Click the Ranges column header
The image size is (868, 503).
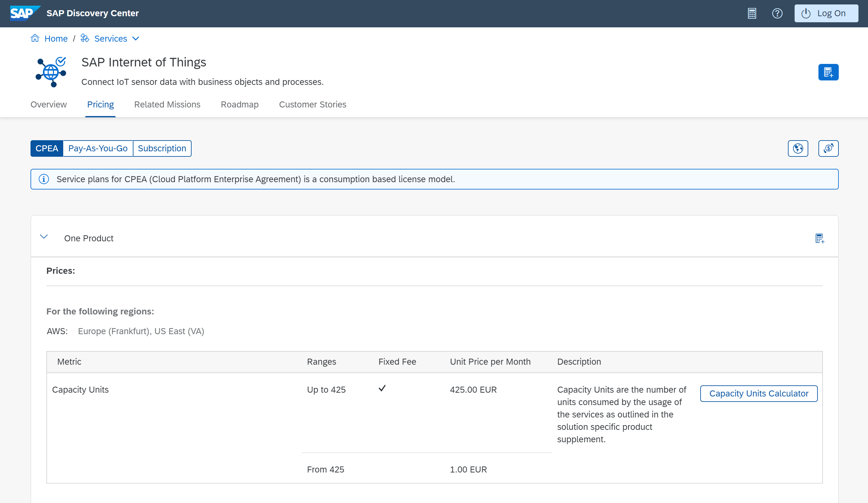[x=321, y=362]
